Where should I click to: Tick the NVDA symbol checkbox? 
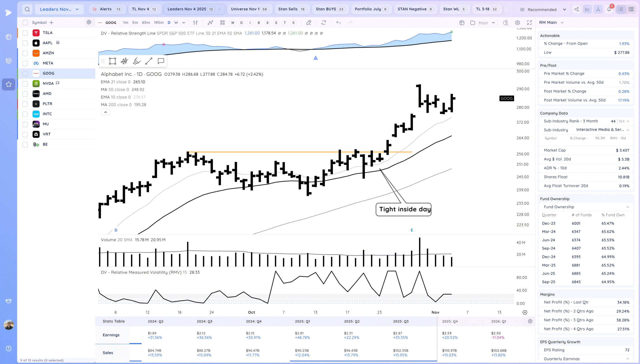25,83
